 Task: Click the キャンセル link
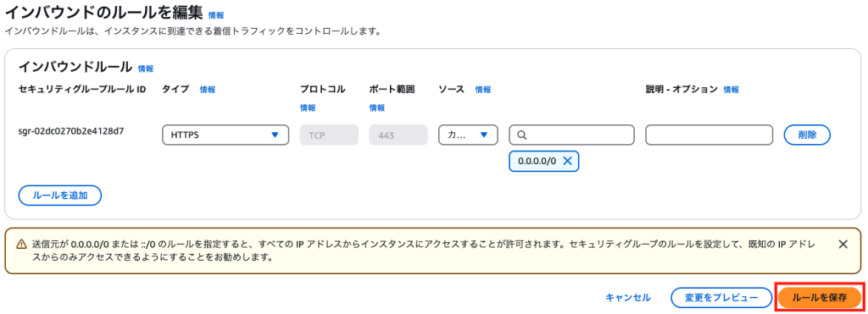[628, 297]
